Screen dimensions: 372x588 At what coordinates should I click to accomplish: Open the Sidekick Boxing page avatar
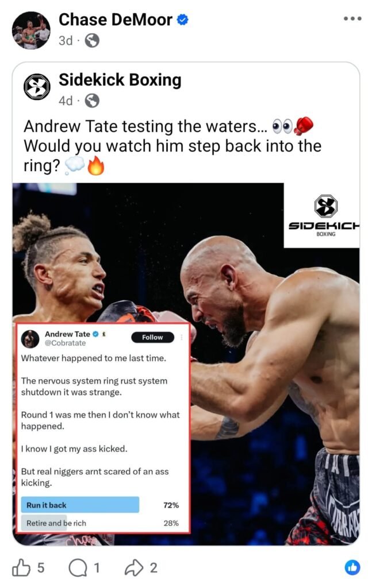pos(37,87)
